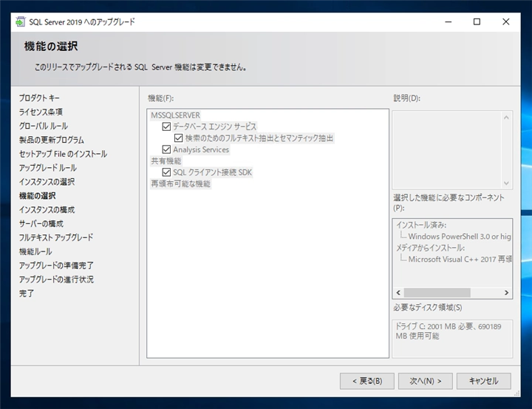
Task: Click the SQL Server setup icon in title bar
Action: pos(21,21)
